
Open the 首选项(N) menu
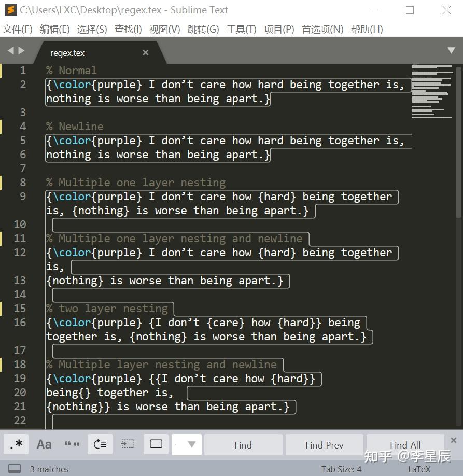(x=322, y=30)
